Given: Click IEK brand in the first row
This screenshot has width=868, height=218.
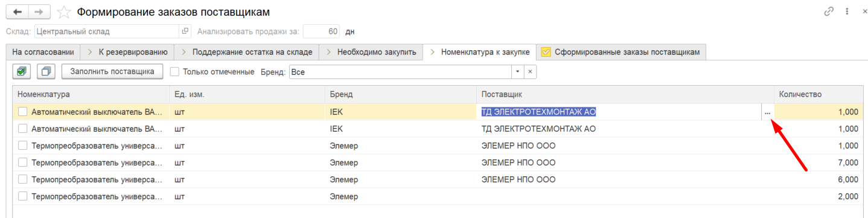Looking at the screenshot, I should (336, 112).
